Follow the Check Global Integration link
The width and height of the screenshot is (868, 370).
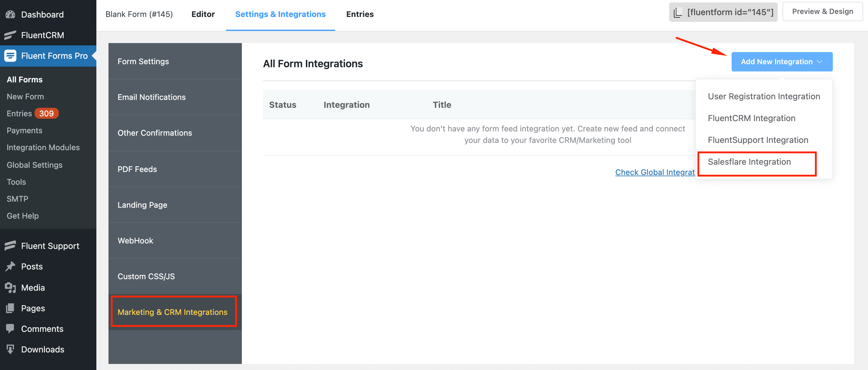tap(655, 172)
